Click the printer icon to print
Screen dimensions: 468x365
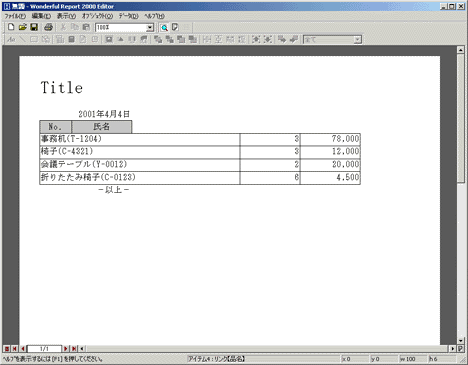pyautogui.click(x=48, y=27)
